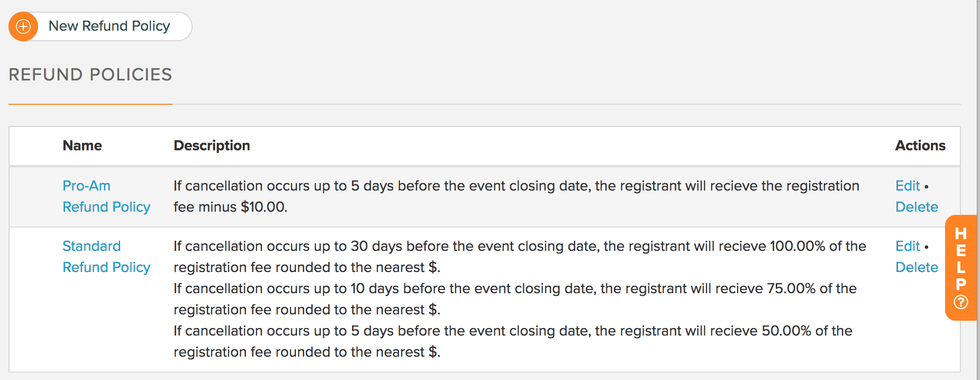Edit the Standard Refund Policy
The width and height of the screenshot is (980, 380).
point(908,246)
